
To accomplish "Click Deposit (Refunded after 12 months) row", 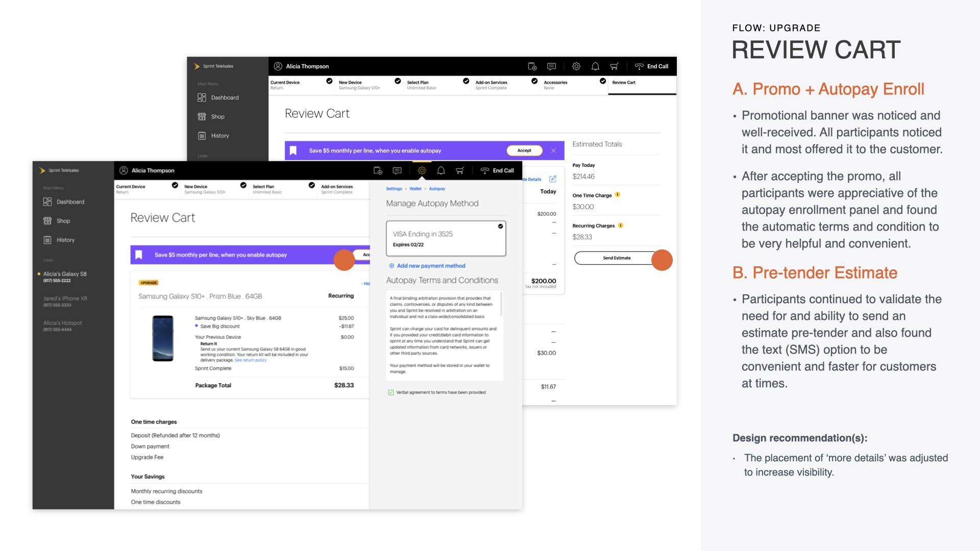I will [x=175, y=436].
